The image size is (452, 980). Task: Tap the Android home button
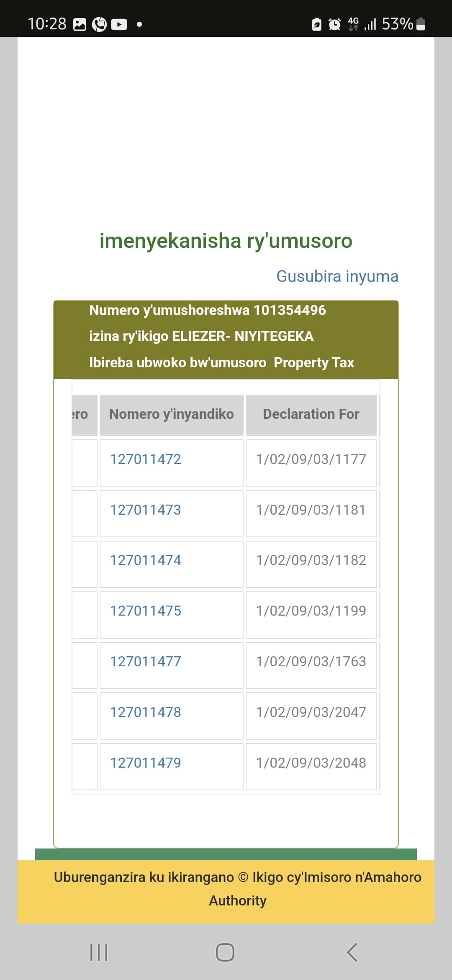[225, 952]
